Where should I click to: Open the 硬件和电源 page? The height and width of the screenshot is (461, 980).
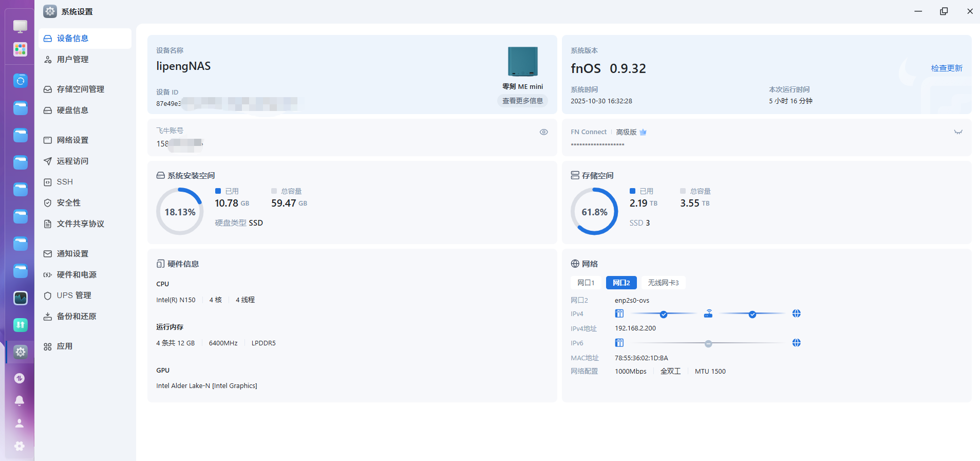(85, 275)
